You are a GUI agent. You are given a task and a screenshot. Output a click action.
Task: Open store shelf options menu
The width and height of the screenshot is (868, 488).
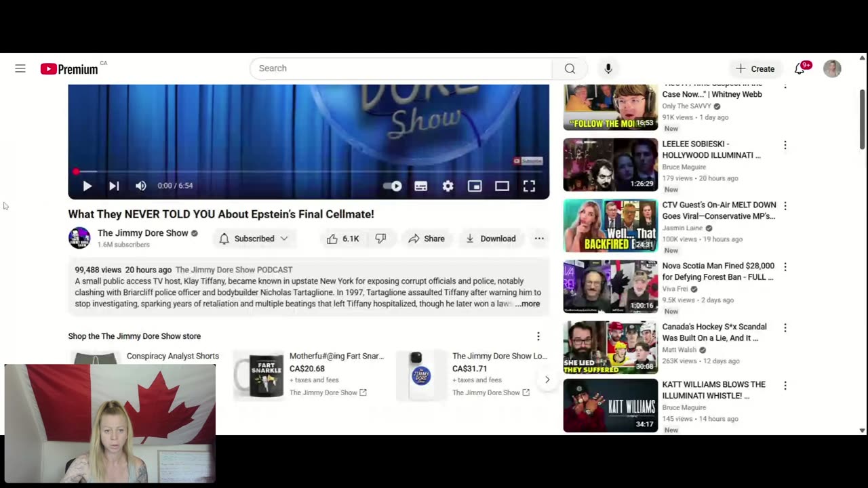[538, 336]
